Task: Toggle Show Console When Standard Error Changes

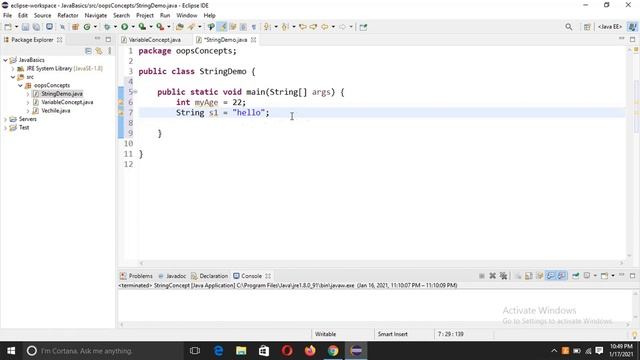Action: point(562,276)
